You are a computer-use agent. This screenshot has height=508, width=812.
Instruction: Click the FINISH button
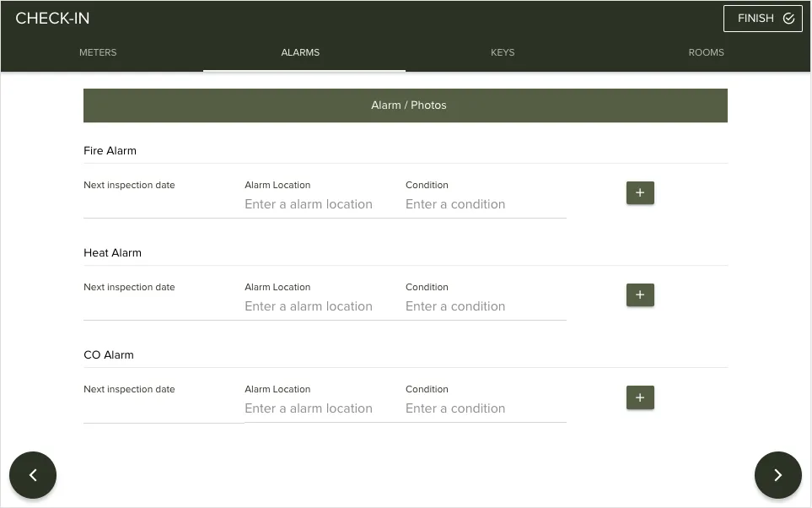pos(763,19)
